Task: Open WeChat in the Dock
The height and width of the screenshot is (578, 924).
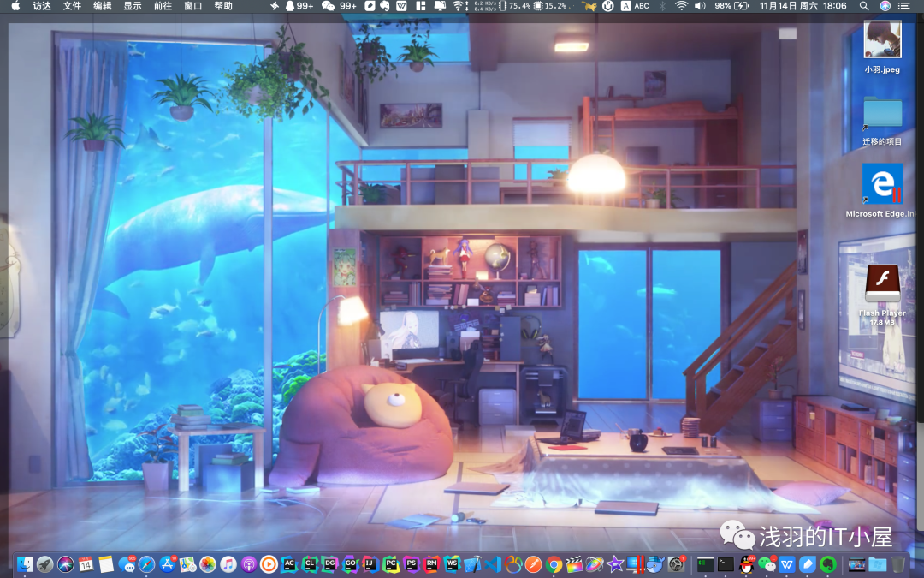Action: [x=767, y=564]
